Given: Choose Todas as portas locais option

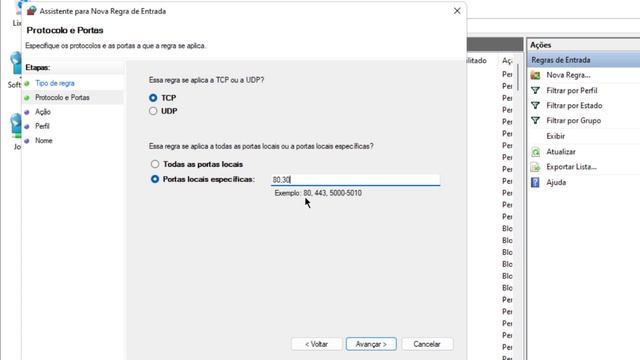Looking at the screenshot, I should point(155,164).
